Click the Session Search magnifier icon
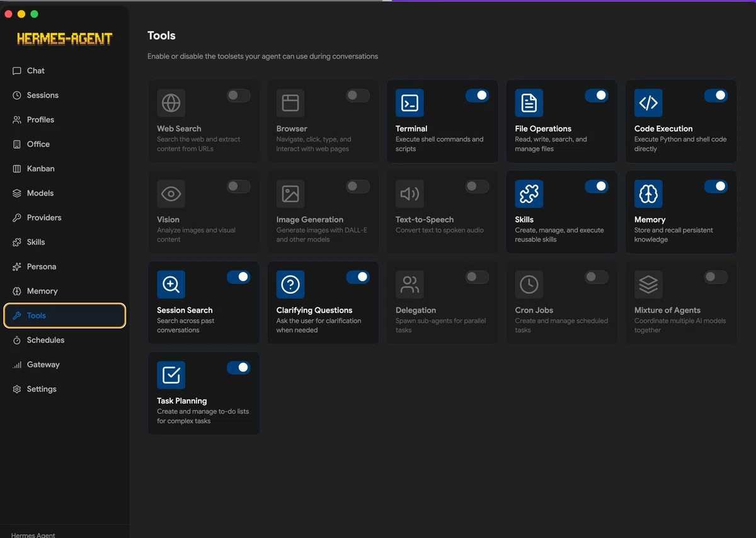 coord(171,285)
